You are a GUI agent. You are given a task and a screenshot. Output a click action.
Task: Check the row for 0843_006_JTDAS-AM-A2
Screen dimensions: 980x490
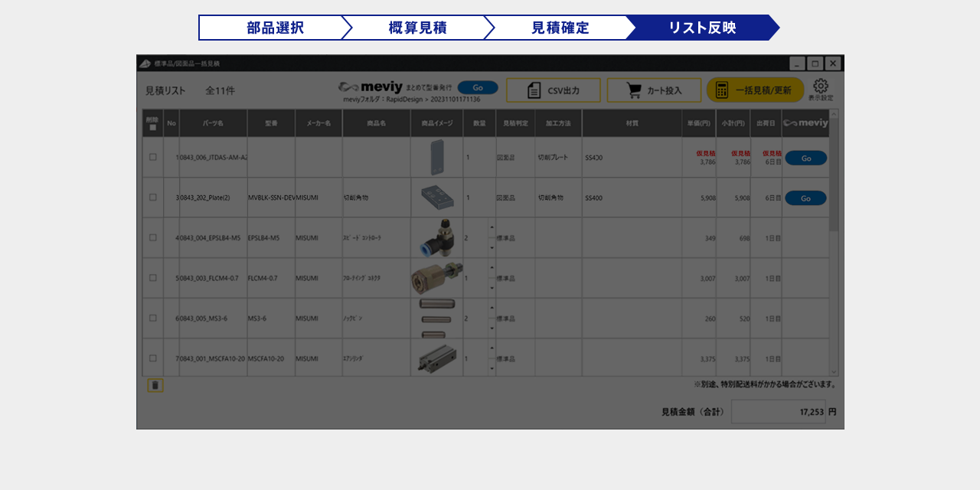[x=153, y=157]
